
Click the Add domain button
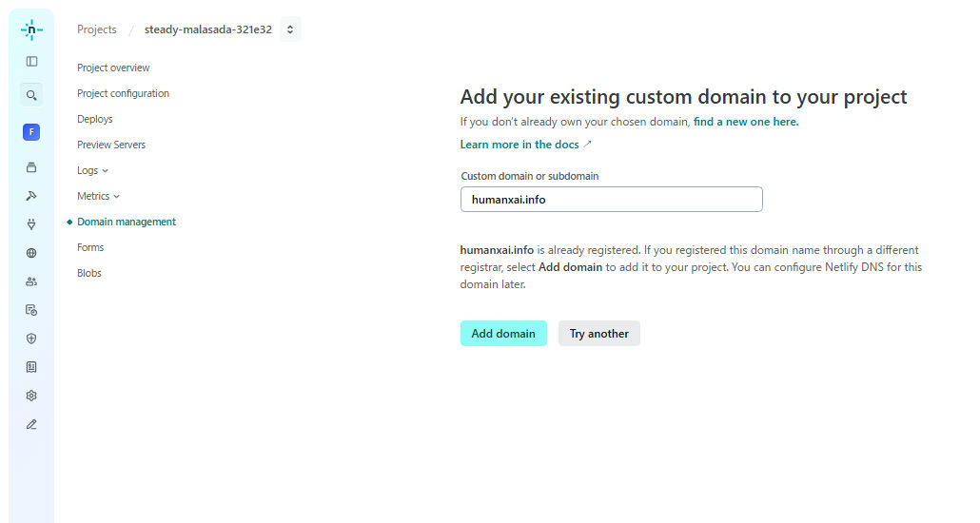(503, 334)
